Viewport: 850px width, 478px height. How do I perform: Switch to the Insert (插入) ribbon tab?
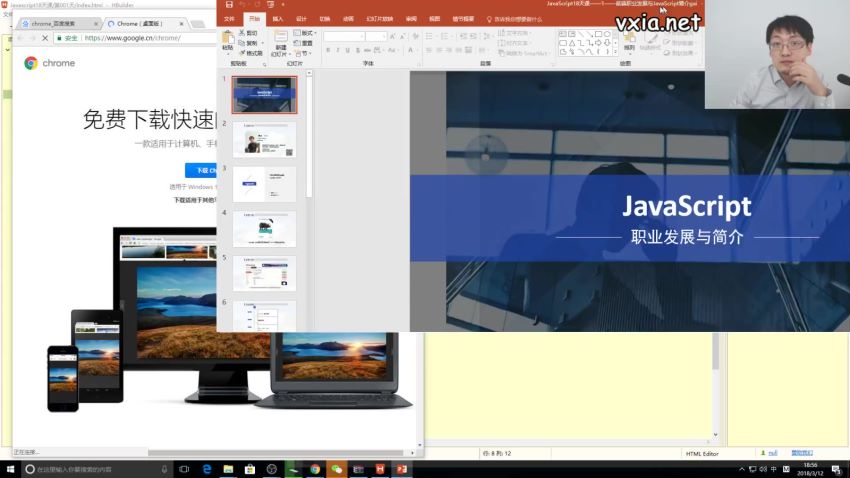(x=277, y=18)
